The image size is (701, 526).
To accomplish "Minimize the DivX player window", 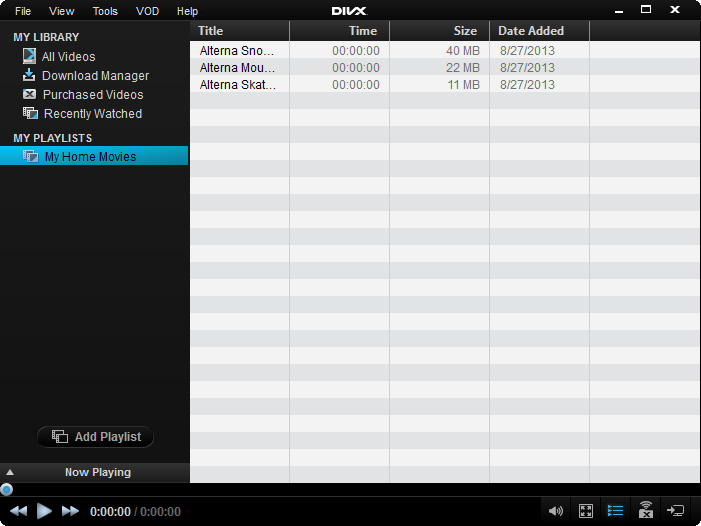I will [x=619, y=11].
